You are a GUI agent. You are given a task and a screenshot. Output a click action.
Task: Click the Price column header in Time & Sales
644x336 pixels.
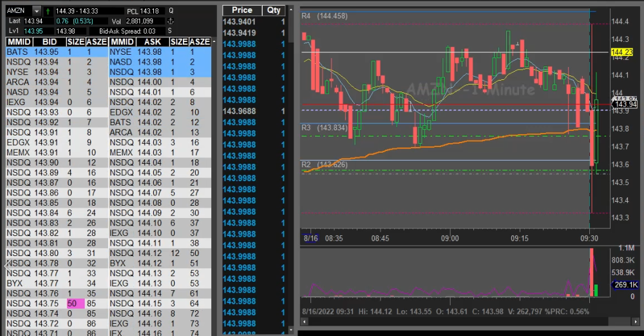point(242,10)
